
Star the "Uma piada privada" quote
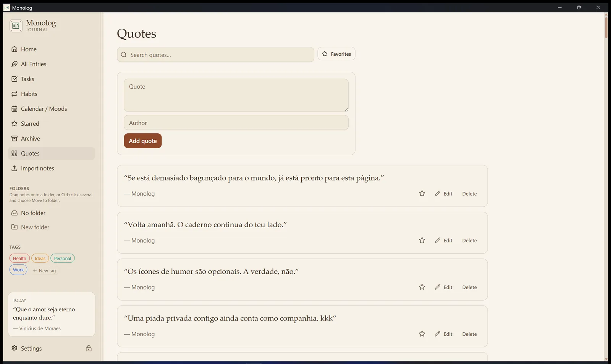click(x=422, y=334)
